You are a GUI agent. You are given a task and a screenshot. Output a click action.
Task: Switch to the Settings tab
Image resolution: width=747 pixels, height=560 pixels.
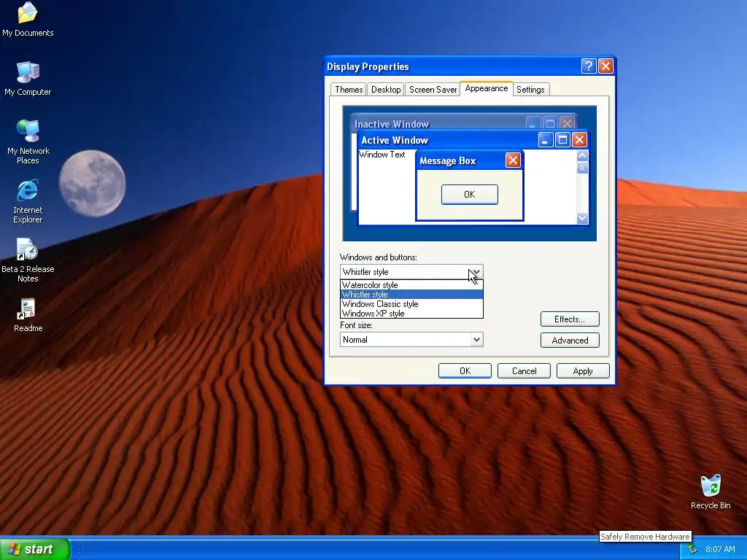[530, 90]
